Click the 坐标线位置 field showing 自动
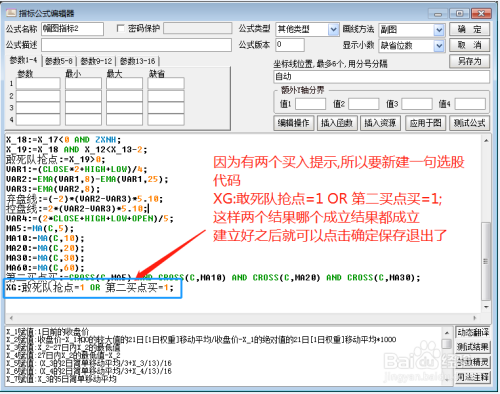Viewport: 500px width, 394px height. pos(381,76)
